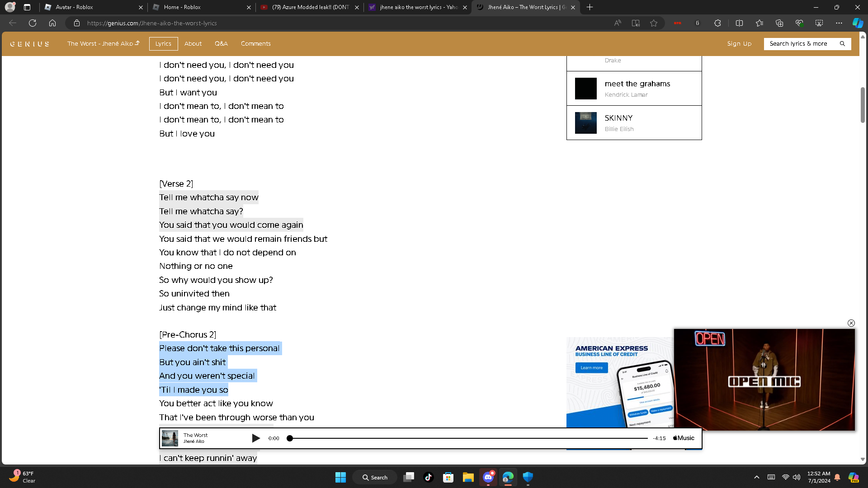Click the Sign Up link

[739, 44]
